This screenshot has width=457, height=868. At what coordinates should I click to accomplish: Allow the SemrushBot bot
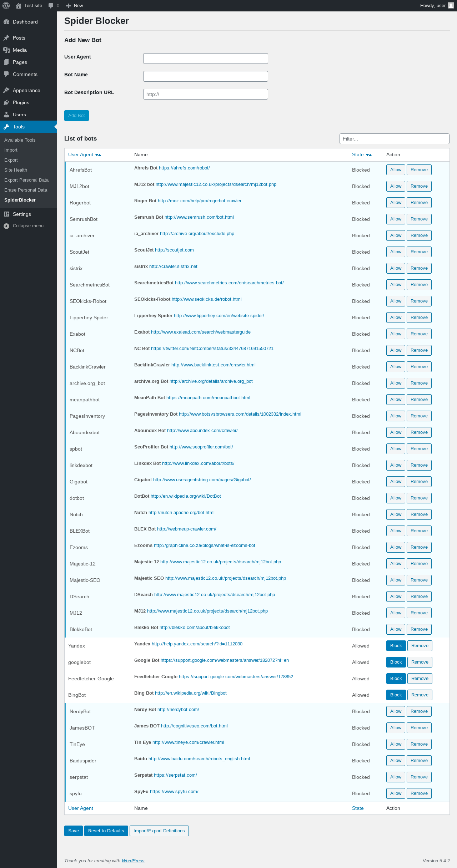(x=396, y=219)
